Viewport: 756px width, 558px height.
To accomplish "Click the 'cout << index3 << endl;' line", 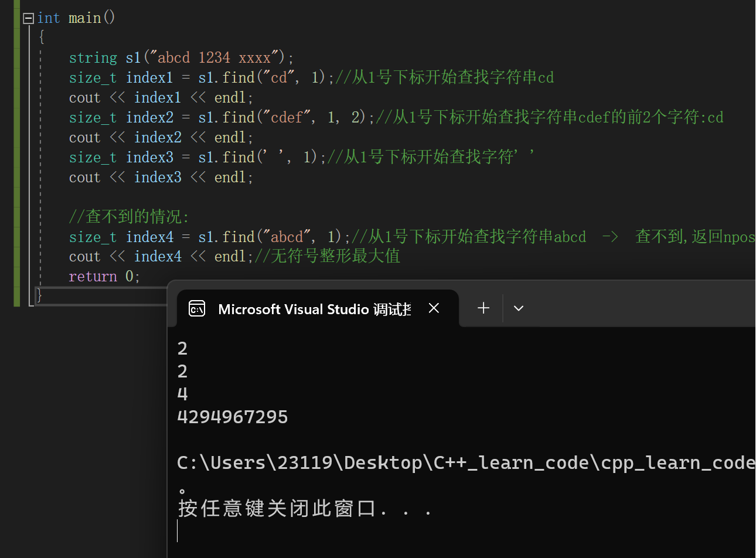I will pos(161,177).
